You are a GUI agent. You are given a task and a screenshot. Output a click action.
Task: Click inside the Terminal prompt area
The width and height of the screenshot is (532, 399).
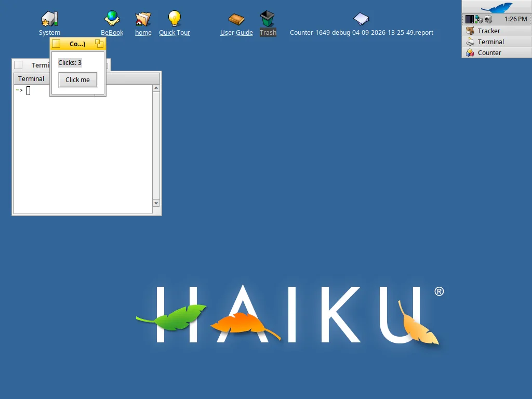(83, 149)
